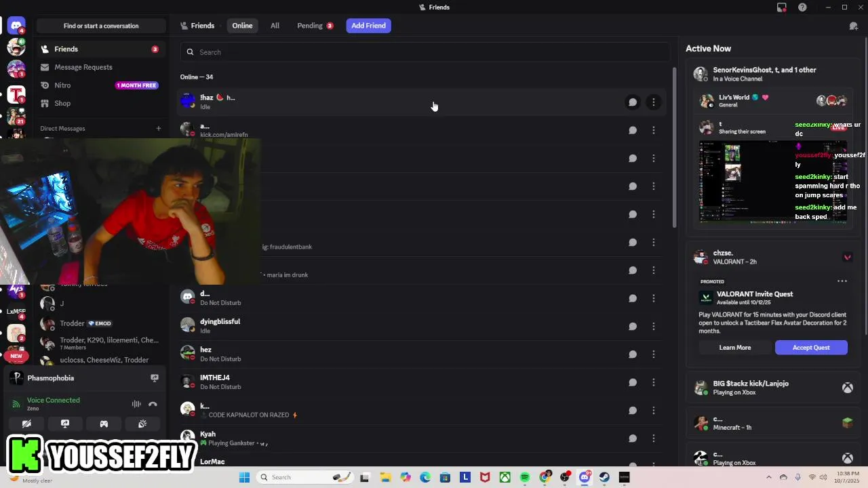Open more options menu for Kyah
The height and width of the screenshot is (488, 868).
click(653, 439)
